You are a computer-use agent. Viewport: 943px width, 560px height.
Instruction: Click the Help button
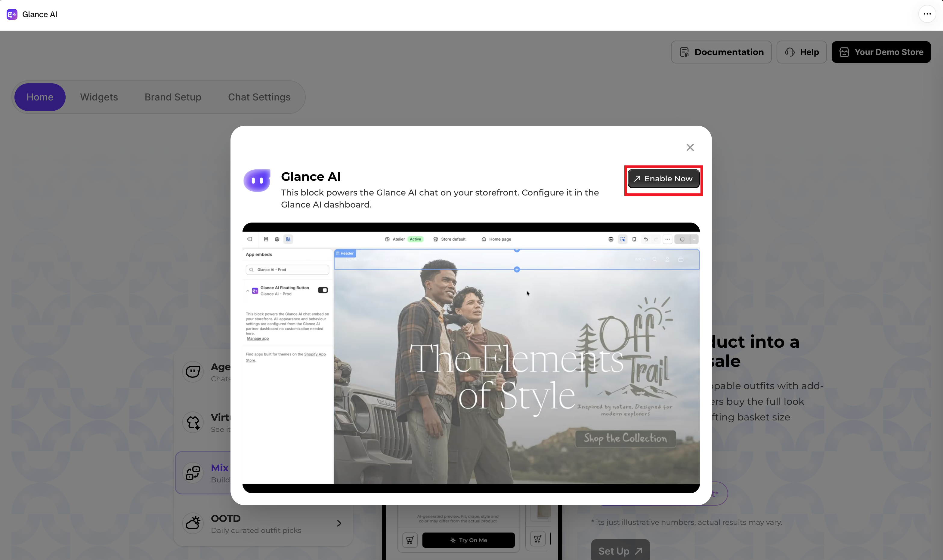click(x=802, y=52)
